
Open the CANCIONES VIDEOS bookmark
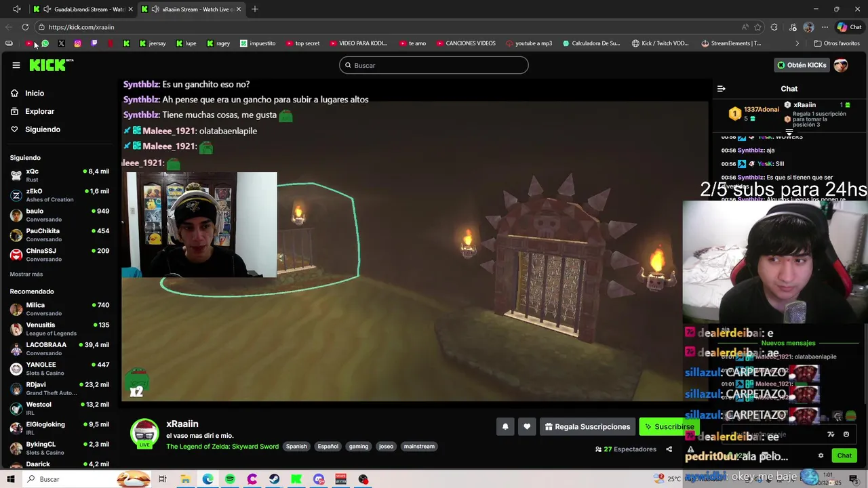click(x=465, y=43)
